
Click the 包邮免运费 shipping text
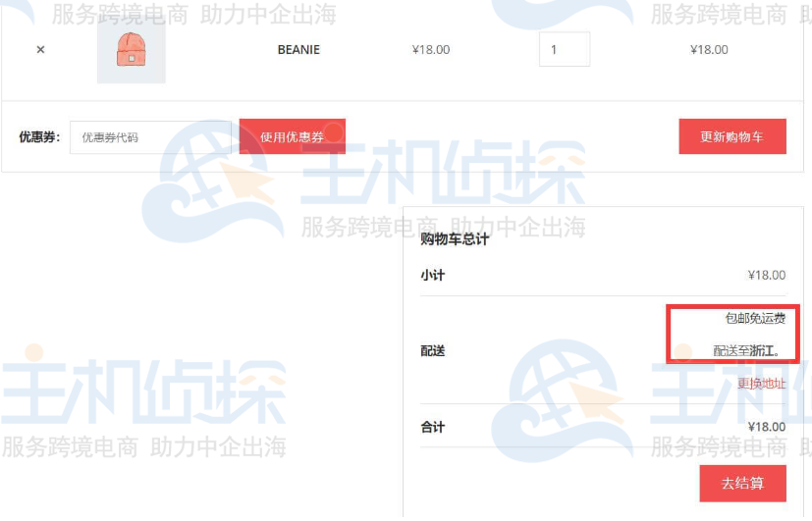pos(755,318)
